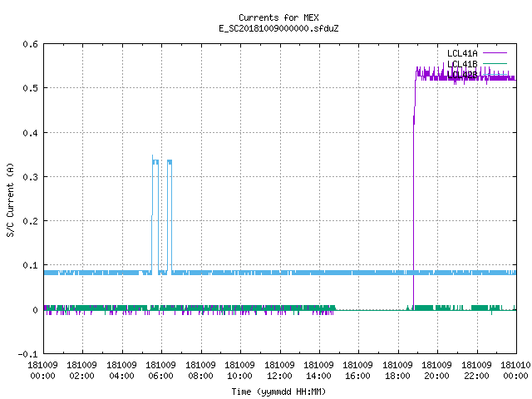Viewport: 532px width, 399px height.
Task: Click the x-axis tick 181009 18:00
Action: [397, 370]
